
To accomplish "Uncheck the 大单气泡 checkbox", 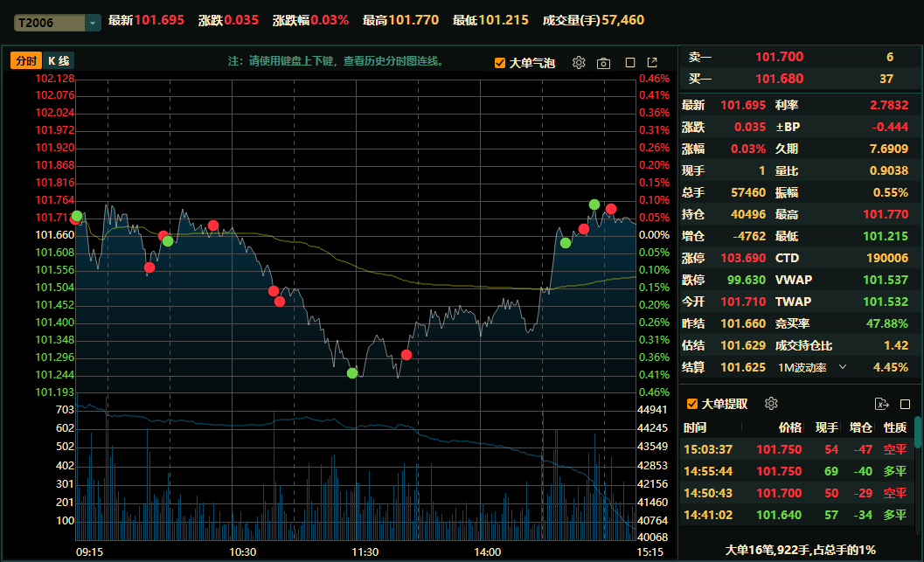I will tap(500, 63).
